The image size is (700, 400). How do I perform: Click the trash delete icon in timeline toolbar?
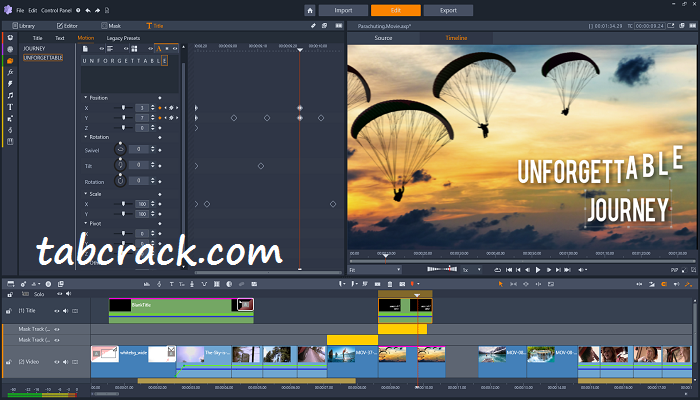coord(390,284)
